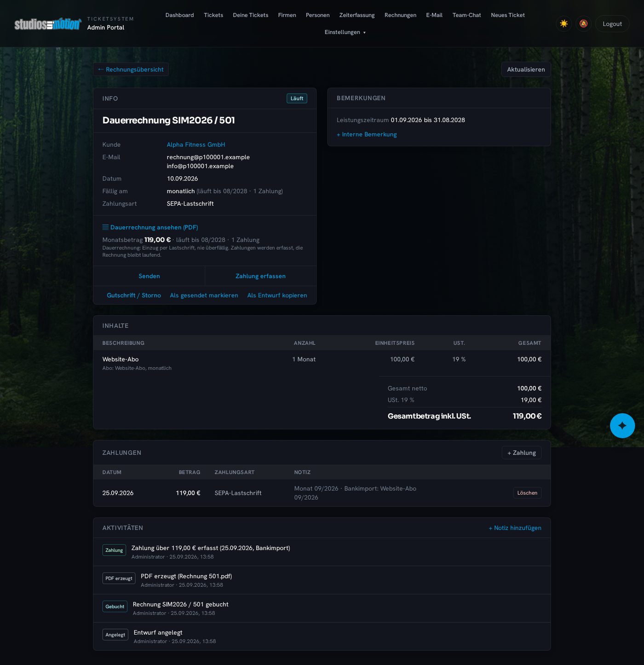Click the Gesamtbetrag inkl. USt. label
The width and height of the screenshot is (644, 665).
click(429, 416)
